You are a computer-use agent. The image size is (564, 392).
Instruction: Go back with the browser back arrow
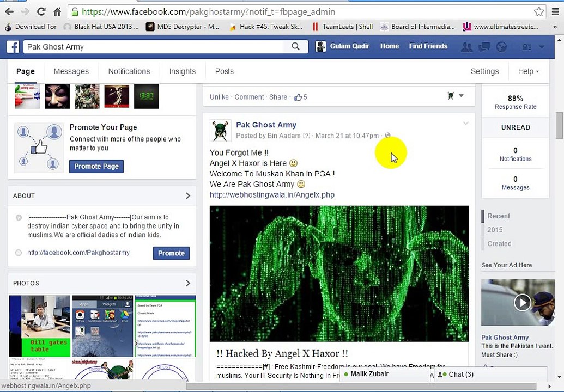tap(9, 12)
